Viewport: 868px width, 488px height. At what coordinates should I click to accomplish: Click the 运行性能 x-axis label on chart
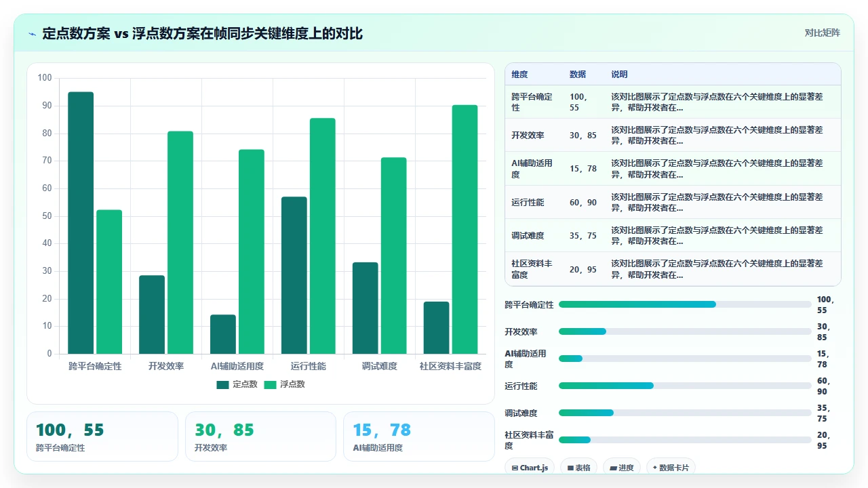click(309, 366)
